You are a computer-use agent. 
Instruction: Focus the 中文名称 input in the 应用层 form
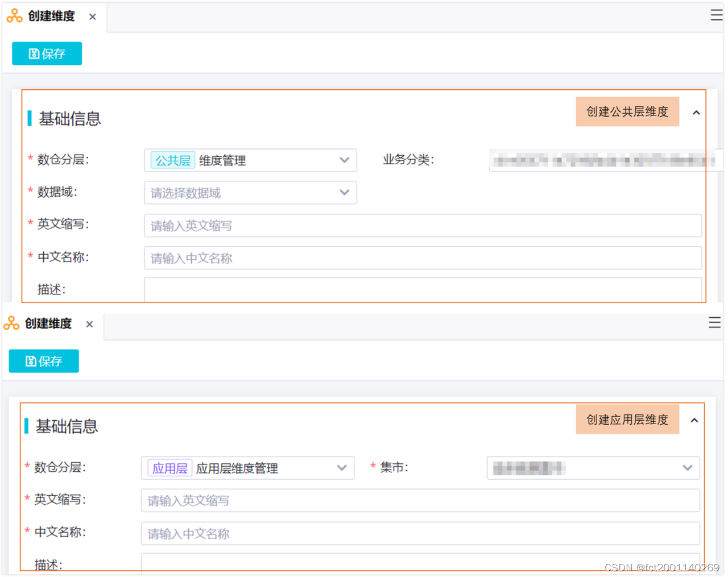pos(420,534)
